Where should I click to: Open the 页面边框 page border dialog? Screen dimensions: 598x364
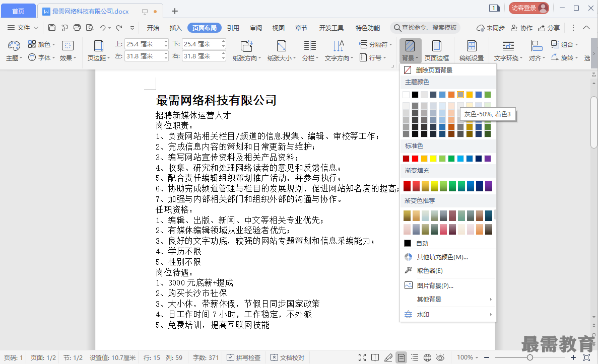[x=437, y=51]
